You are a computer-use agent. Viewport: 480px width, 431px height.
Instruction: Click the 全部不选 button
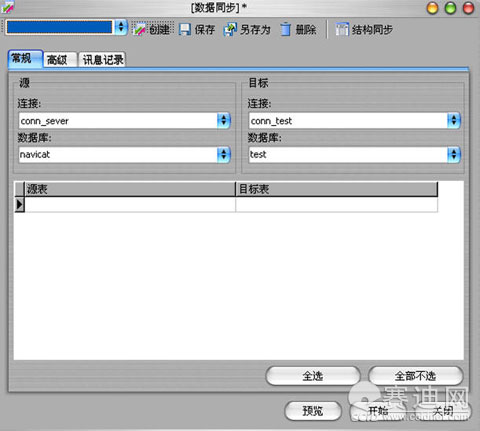(415, 376)
